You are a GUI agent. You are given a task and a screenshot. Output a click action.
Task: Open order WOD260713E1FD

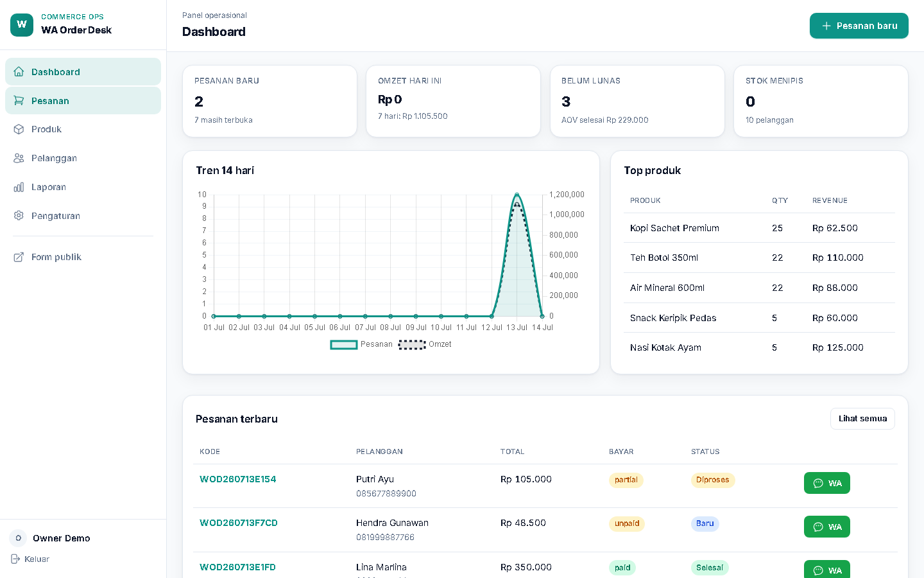(x=237, y=567)
